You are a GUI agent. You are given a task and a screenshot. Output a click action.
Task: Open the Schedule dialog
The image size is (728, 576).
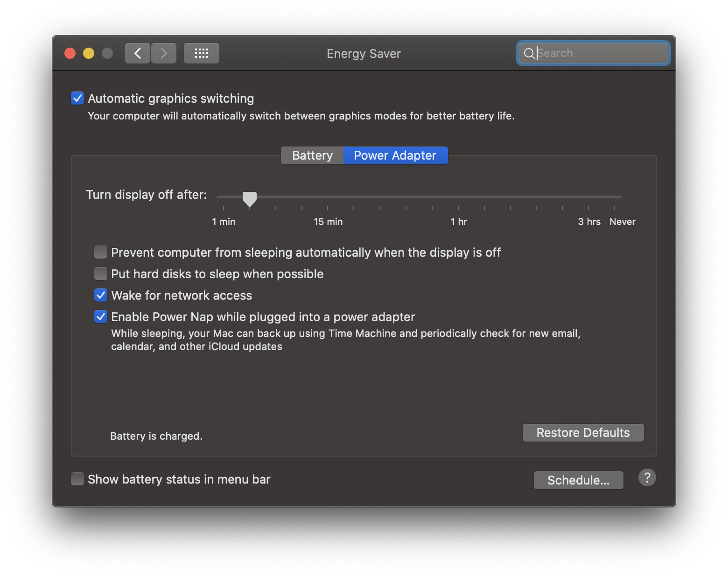click(578, 480)
